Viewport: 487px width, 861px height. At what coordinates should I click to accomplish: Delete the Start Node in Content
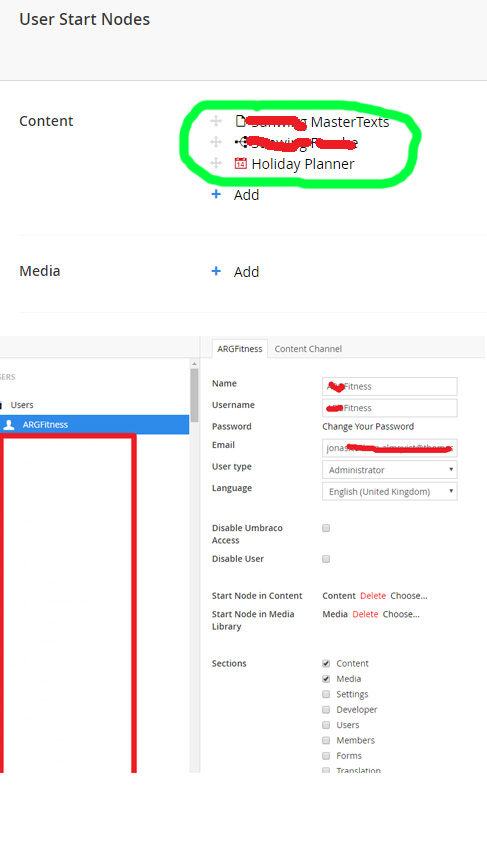tap(373, 596)
